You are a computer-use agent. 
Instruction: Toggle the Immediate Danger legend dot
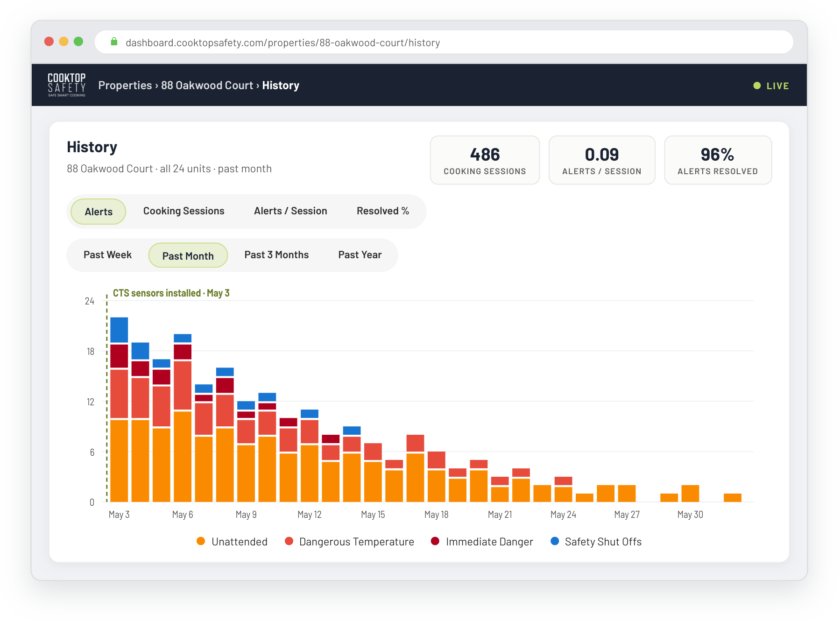[x=435, y=541]
